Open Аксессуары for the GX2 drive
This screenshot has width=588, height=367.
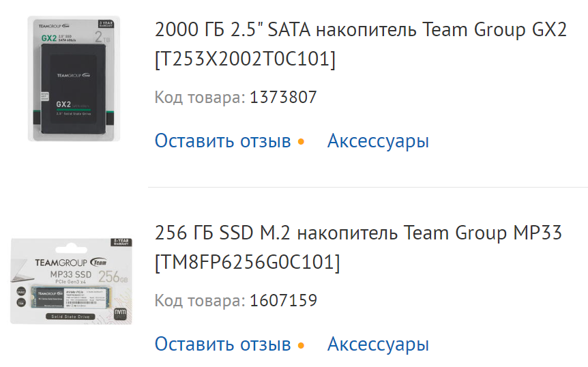coord(378,141)
